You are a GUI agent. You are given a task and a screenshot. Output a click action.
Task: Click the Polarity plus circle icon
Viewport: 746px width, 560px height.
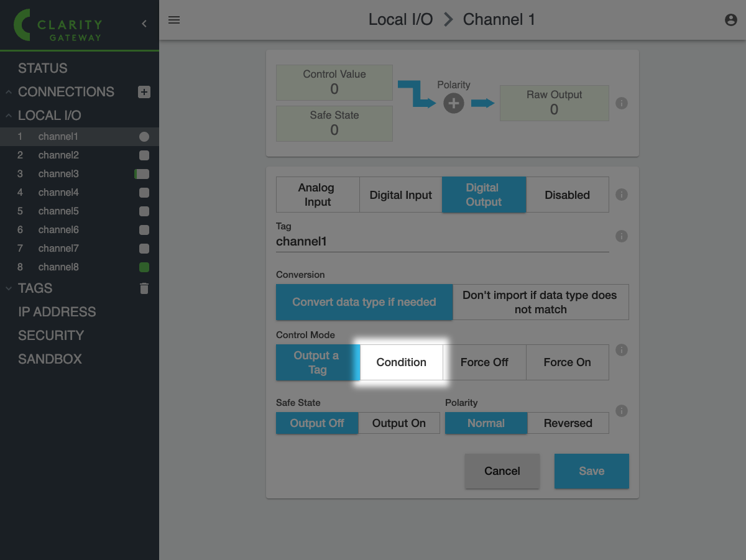click(x=453, y=104)
